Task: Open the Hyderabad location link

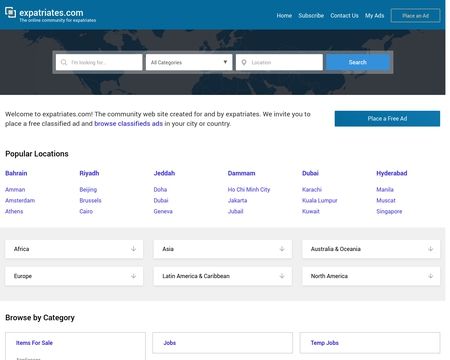Action: [x=392, y=173]
